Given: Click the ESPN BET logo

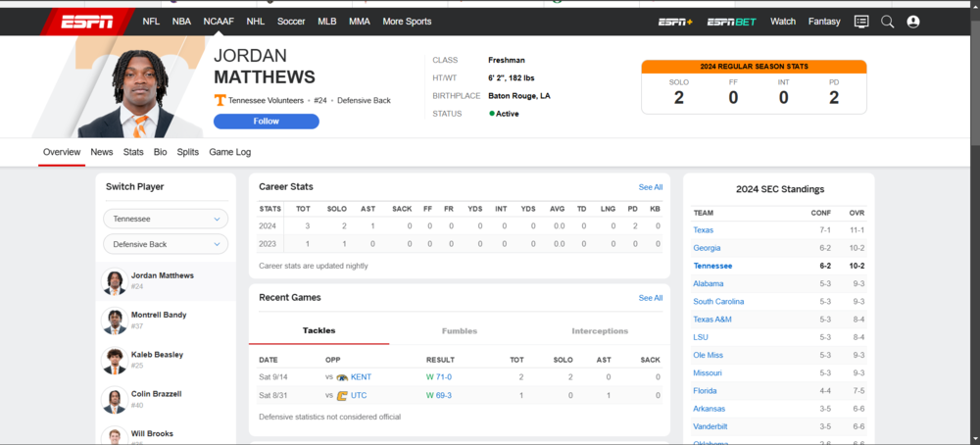Looking at the screenshot, I should point(731,22).
